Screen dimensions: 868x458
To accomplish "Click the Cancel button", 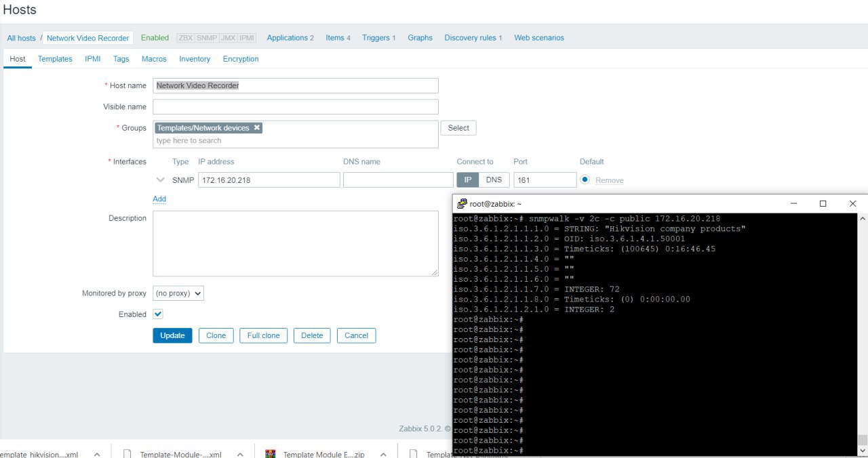I will pos(356,335).
